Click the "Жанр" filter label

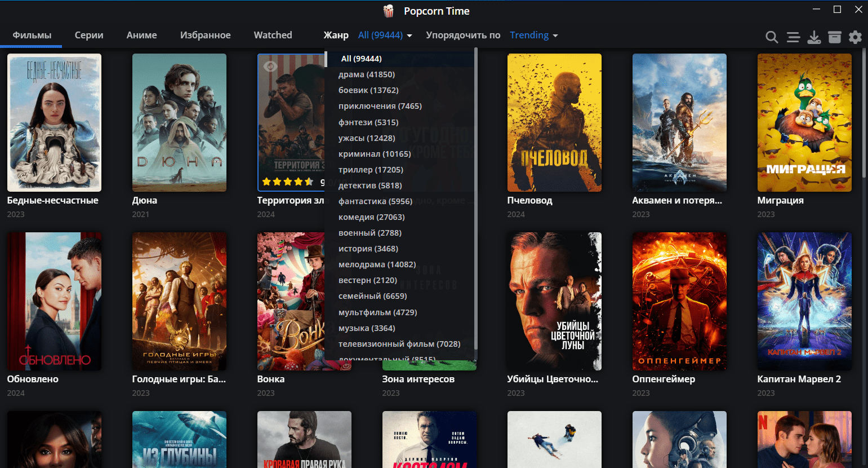pyautogui.click(x=336, y=35)
